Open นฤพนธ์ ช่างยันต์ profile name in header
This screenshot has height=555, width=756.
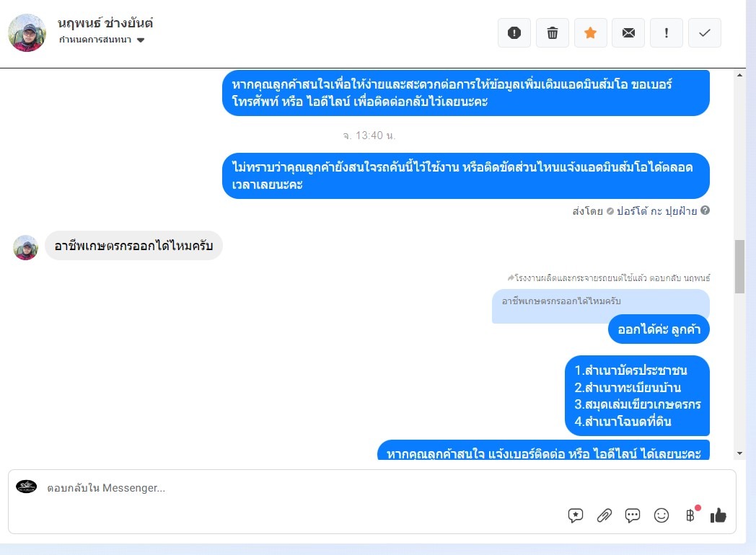(105, 22)
